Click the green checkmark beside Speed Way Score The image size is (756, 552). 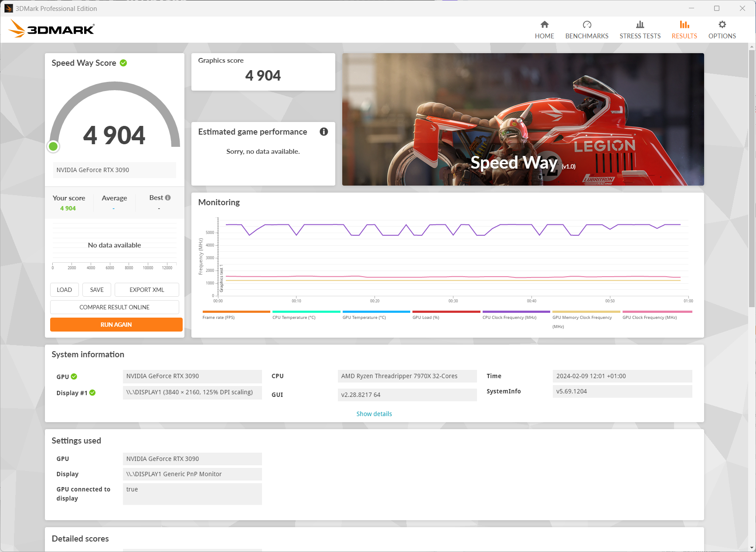coord(123,63)
